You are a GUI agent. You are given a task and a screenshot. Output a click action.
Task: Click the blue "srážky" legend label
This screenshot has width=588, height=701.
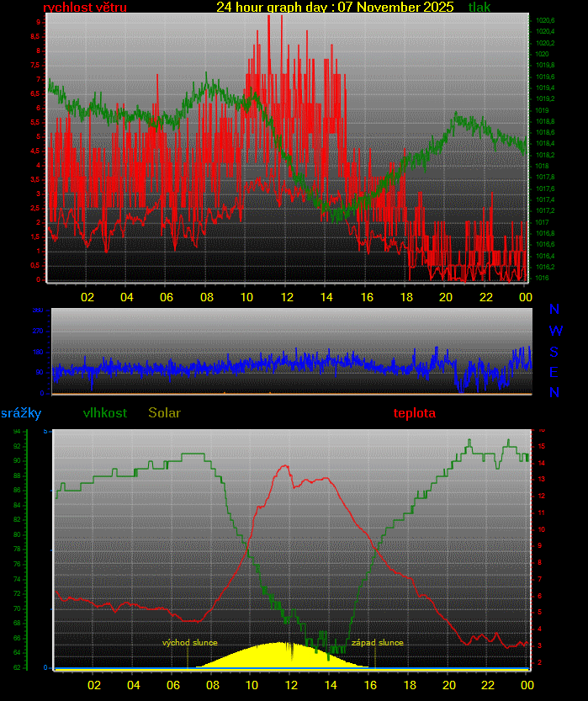pos(21,413)
